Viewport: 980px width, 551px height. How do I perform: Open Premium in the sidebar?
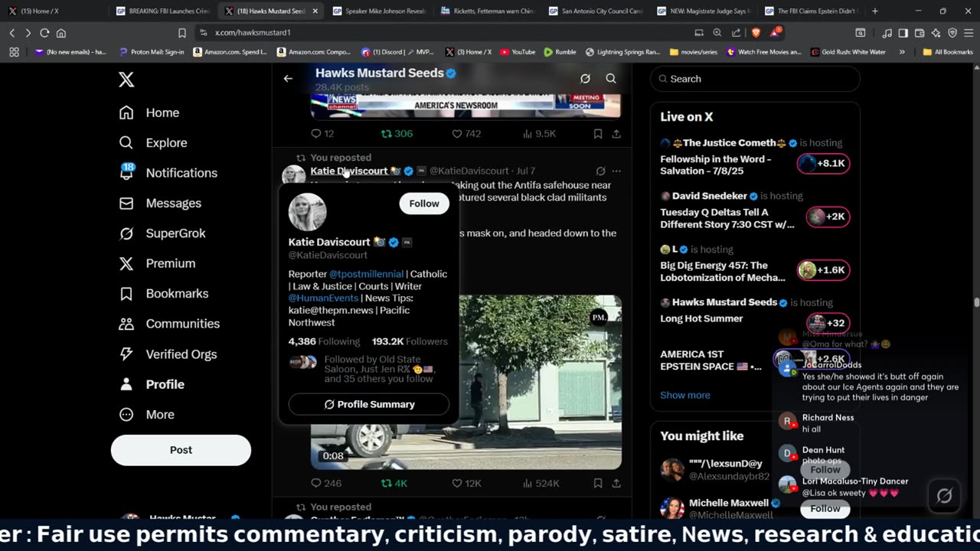pos(157,263)
